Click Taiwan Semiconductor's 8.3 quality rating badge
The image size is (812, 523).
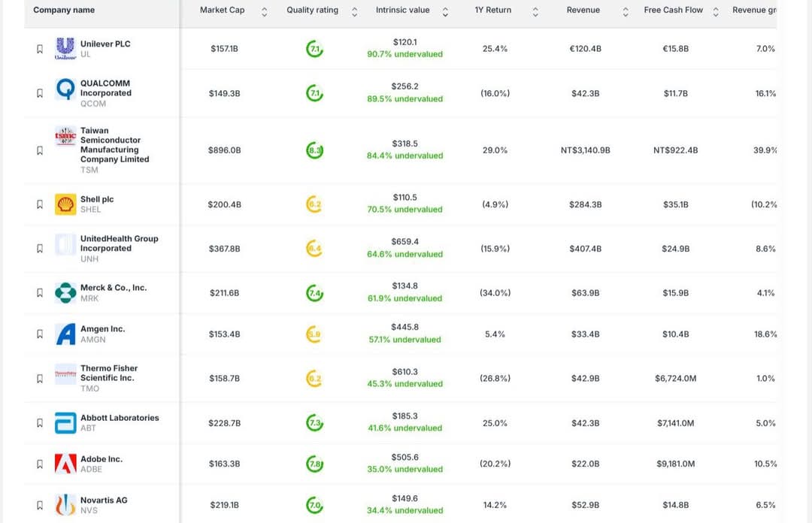[x=314, y=150]
